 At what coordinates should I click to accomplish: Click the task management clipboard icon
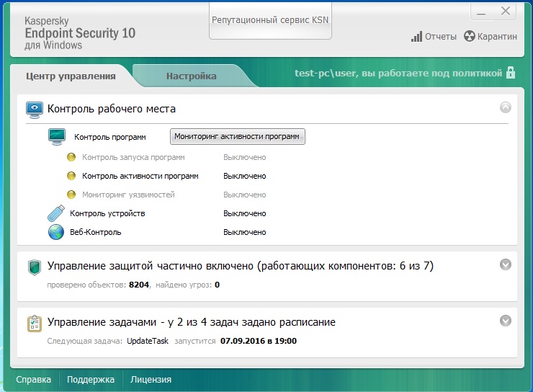pyautogui.click(x=34, y=323)
